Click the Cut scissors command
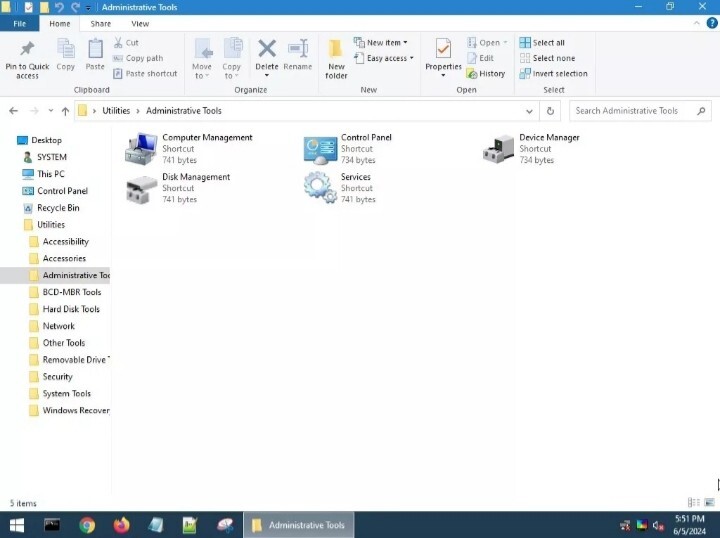The image size is (720, 538). (x=126, y=43)
